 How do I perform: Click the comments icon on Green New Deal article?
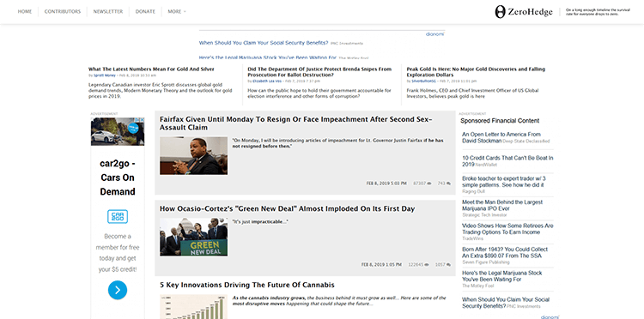(448, 265)
